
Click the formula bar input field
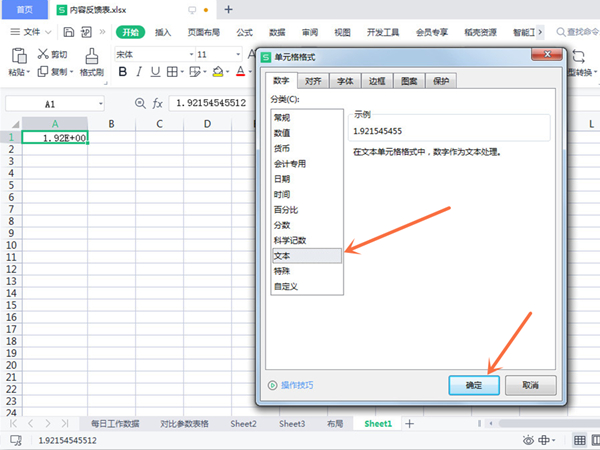click(x=212, y=103)
